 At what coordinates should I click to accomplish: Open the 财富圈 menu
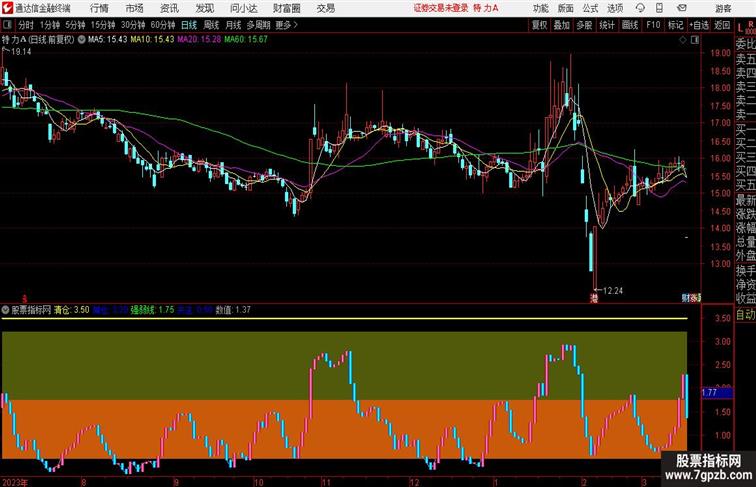click(x=287, y=8)
